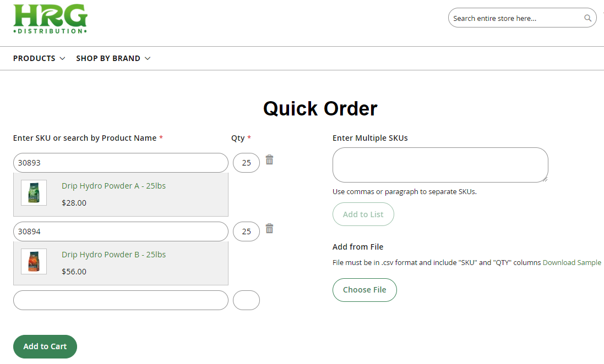Click the search magnifier icon
Viewport: 604px width, 364px height.
[x=587, y=18]
